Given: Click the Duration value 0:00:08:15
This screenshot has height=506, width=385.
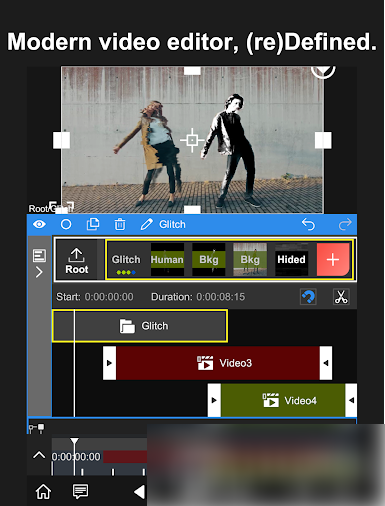Looking at the screenshot, I should 221,297.
